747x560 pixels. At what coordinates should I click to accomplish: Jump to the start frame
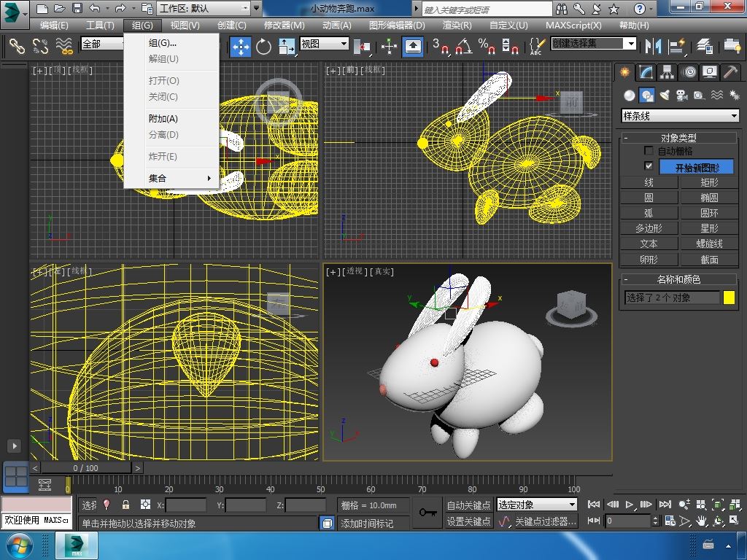tap(594, 505)
